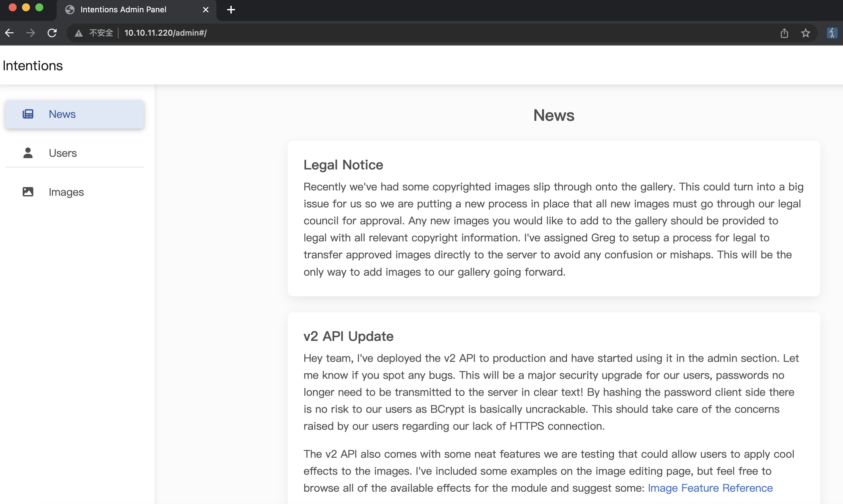843x504 pixels.
Task: Click the News newspaper icon in sidebar
Action: click(28, 114)
